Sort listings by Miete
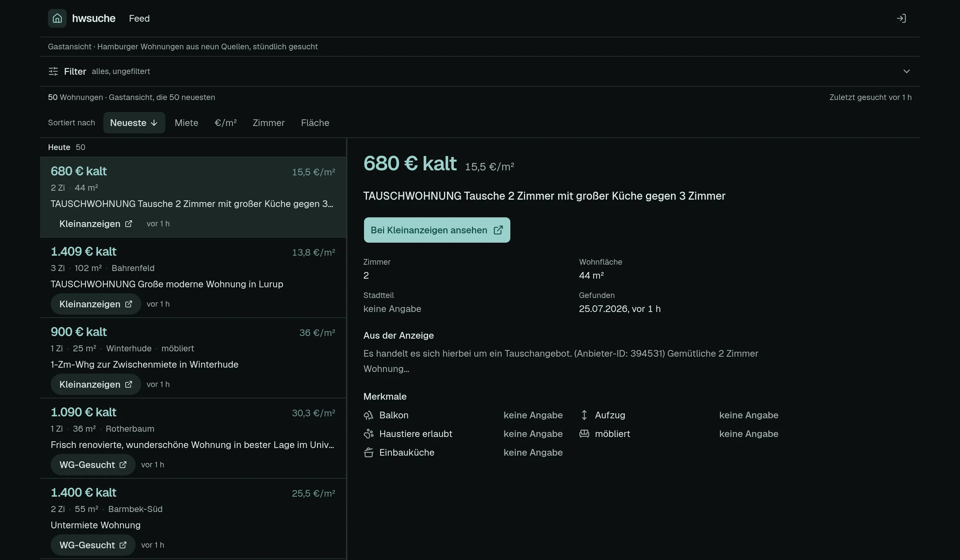Screen dimensions: 960x560 [186, 123]
